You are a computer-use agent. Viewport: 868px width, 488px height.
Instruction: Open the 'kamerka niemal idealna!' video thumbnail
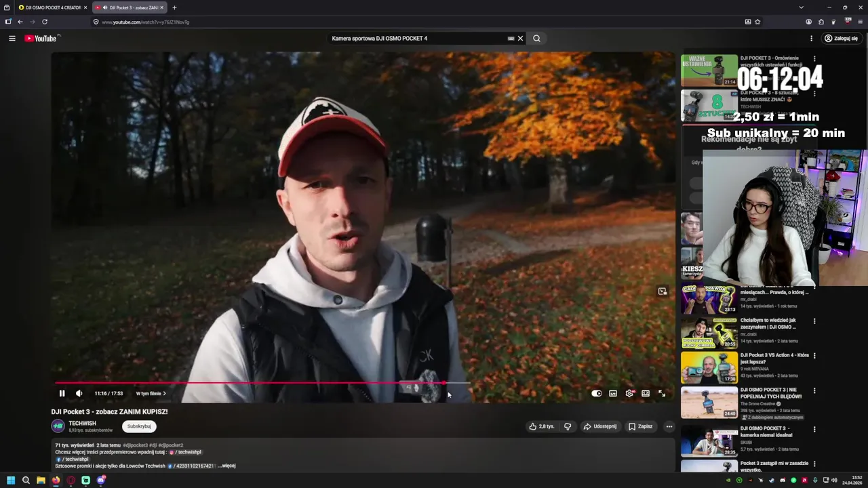(x=709, y=441)
